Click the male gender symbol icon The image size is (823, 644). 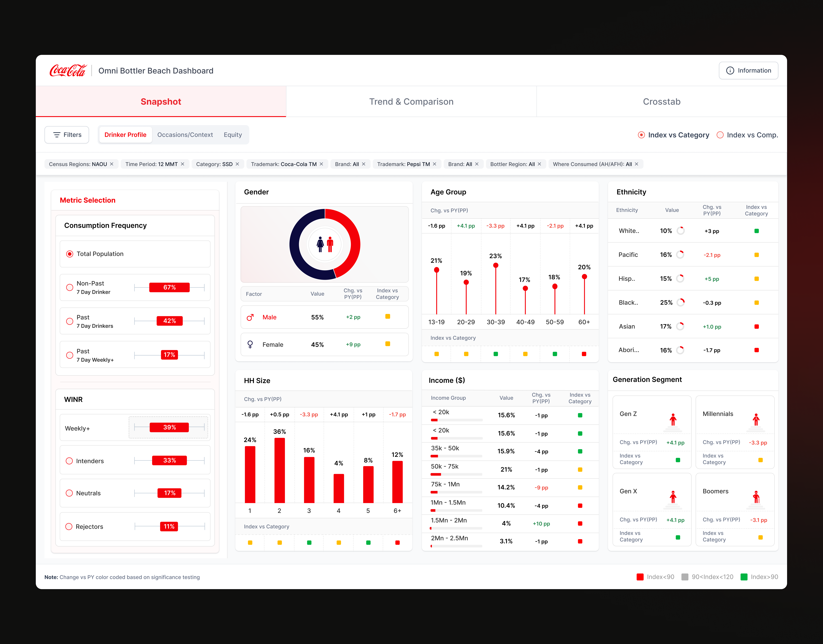(x=250, y=318)
